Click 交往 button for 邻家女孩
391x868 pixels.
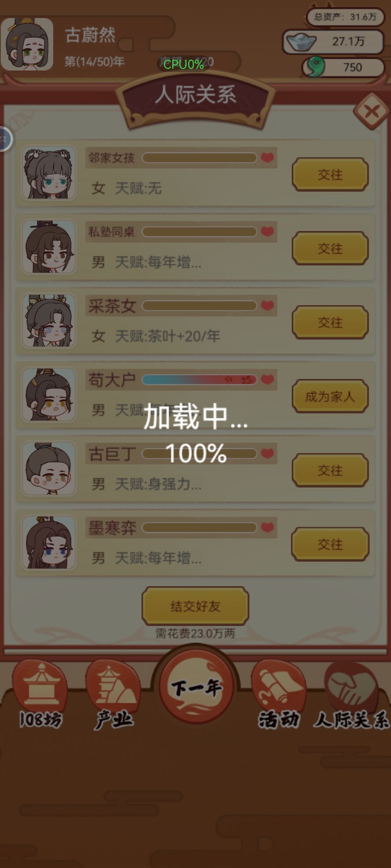[x=330, y=175]
